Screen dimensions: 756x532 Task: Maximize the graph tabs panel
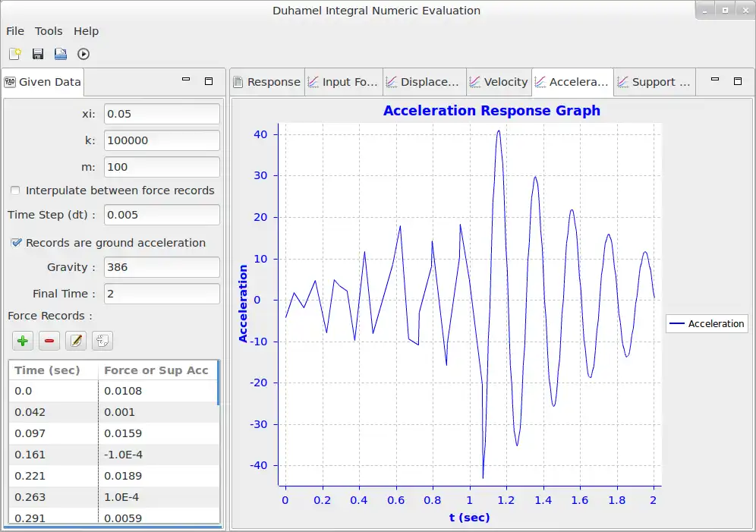[x=737, y=81]
